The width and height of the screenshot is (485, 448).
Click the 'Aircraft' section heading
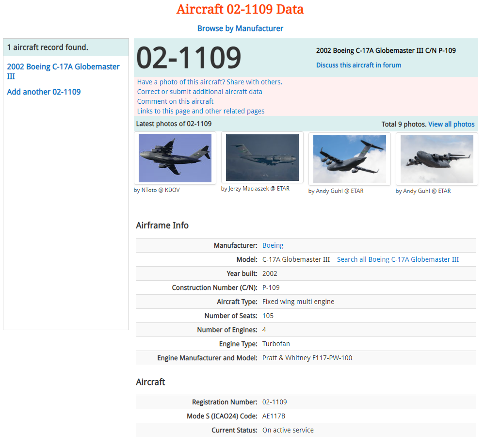pos(151,382)
